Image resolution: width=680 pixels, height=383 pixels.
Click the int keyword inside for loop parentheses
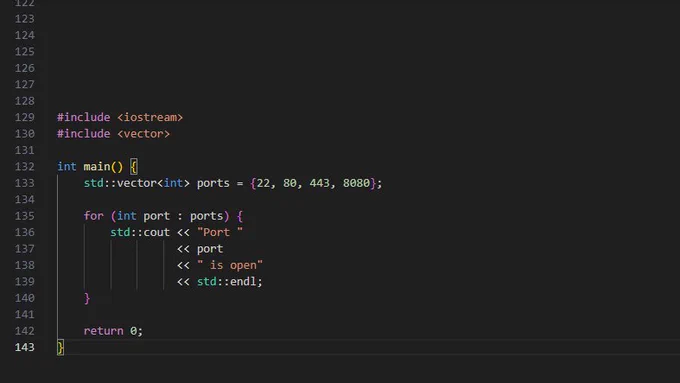point(127,216)
